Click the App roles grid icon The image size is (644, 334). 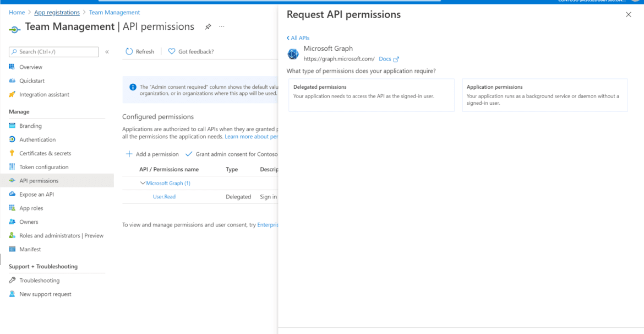(x=12, y=208)
